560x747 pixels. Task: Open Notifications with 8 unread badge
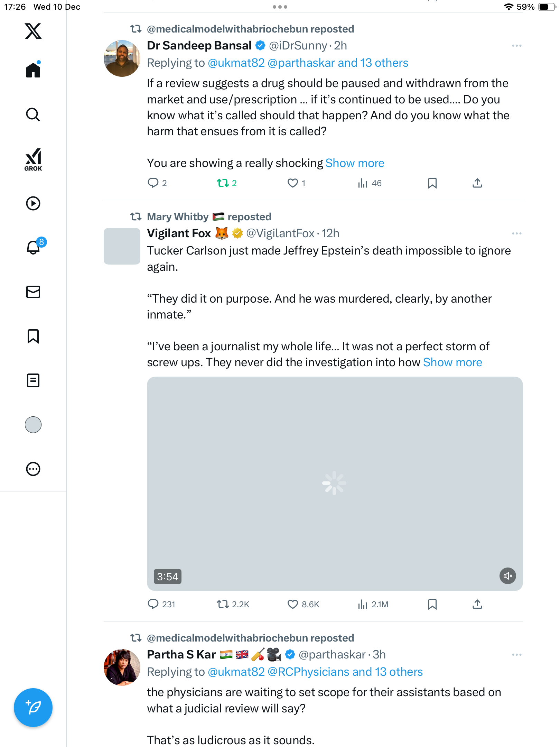(33, 247)
